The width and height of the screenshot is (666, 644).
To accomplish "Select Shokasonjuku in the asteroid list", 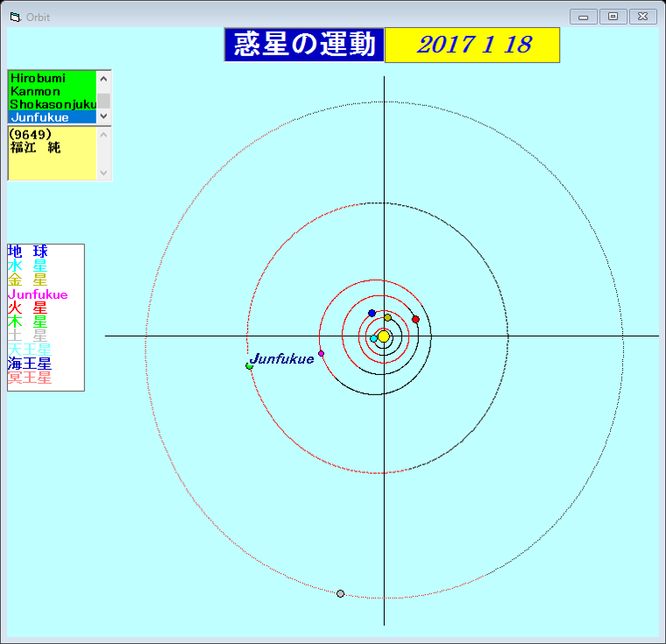I will tap(52, 104).
